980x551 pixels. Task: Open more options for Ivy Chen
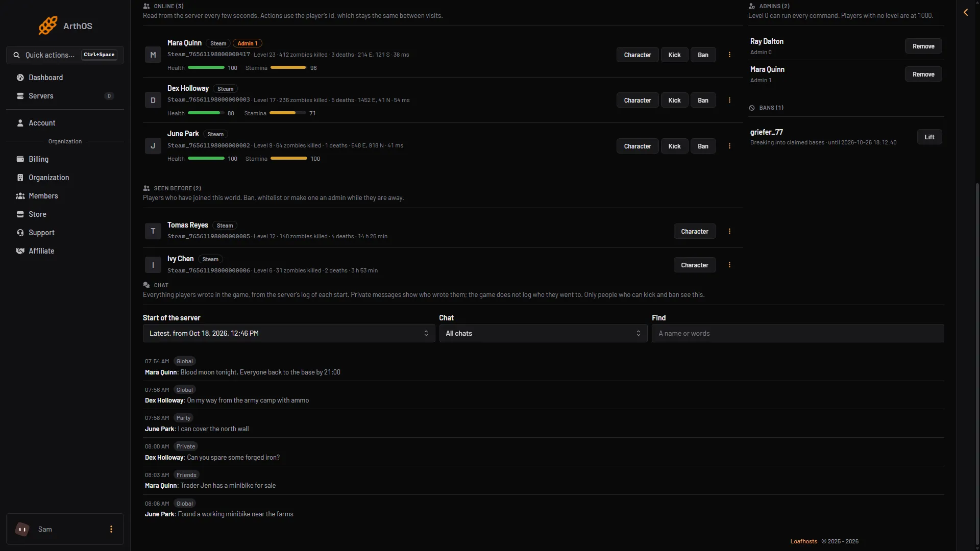click(729, 265)
